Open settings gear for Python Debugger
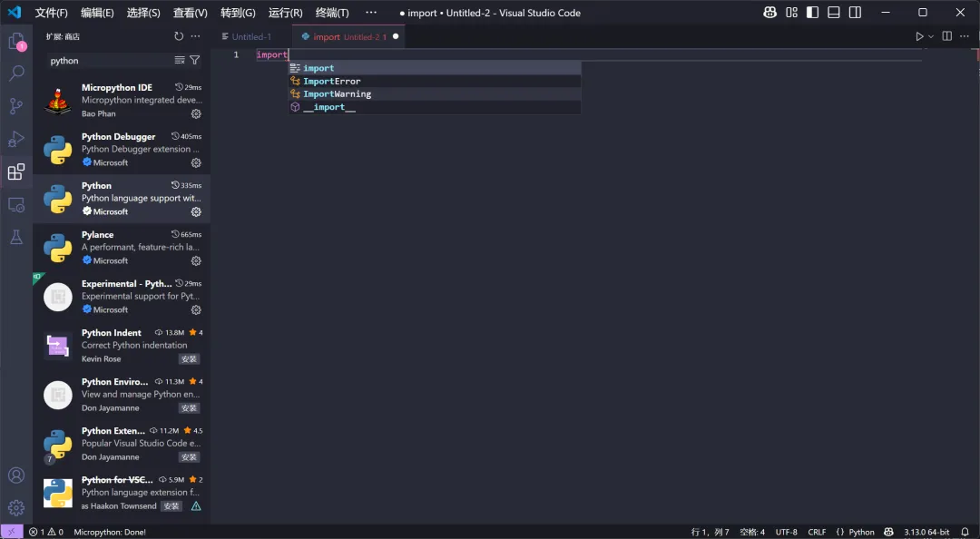980x539 pixels. (x=196, y=162)
